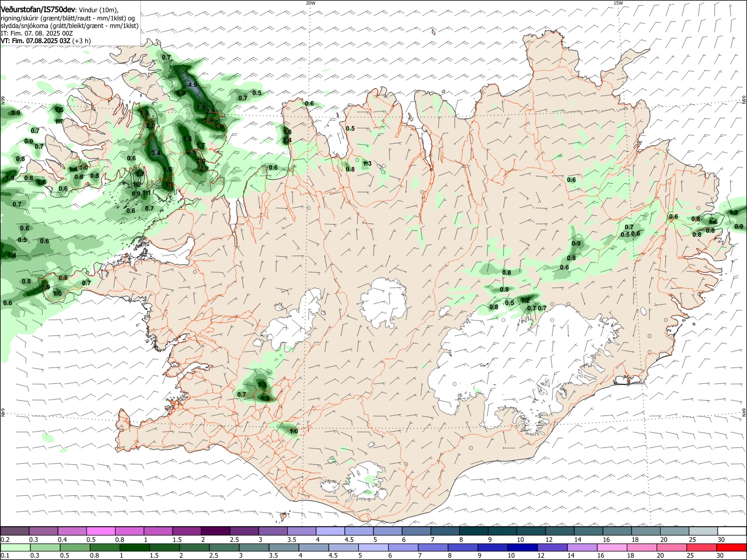Image resolution: width=747 pixels, height=560 pixels.
Task: Click the white swatch ending the upper snow legend row
Action: pos(732,531)
